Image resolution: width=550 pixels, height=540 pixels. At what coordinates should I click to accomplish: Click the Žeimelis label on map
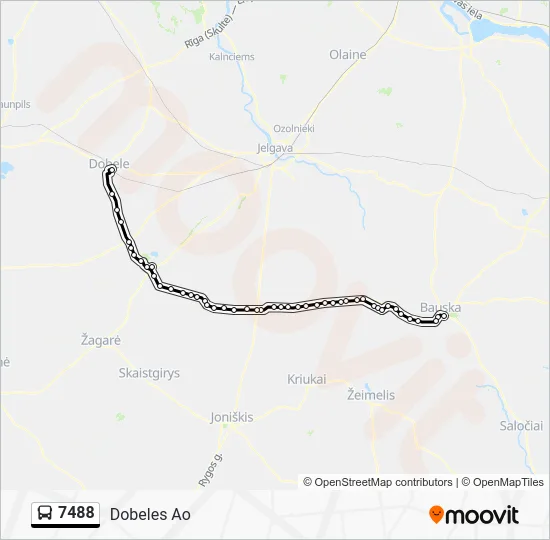coord(371,395)
